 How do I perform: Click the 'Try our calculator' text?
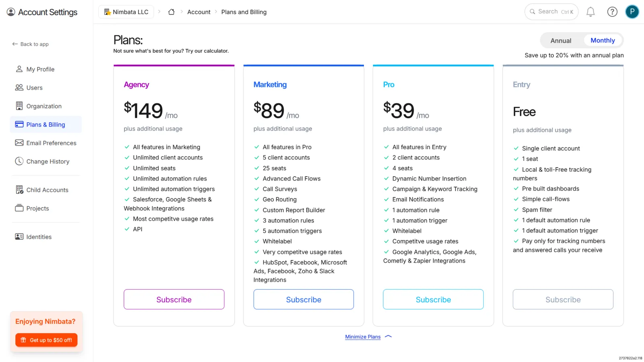coord(207,51)
